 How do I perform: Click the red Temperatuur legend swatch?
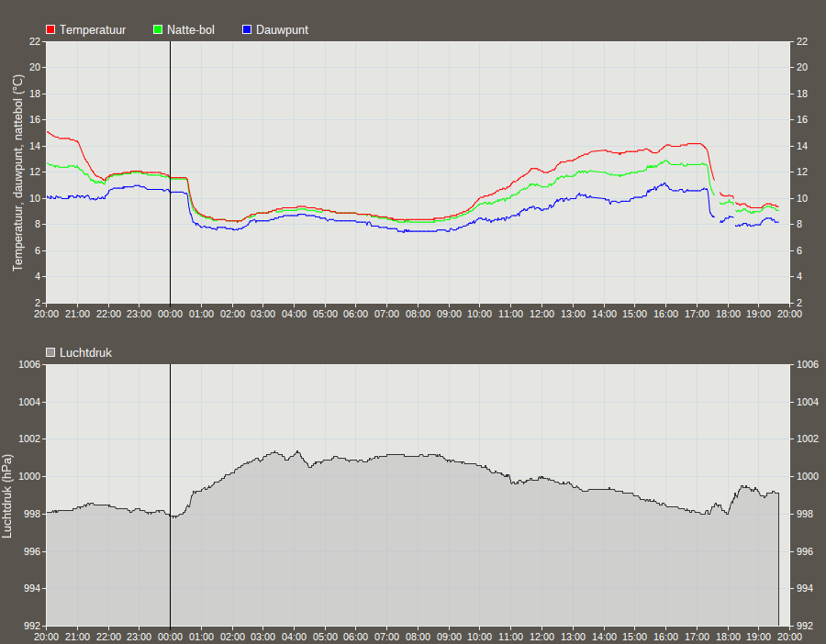tap(50, 29)
